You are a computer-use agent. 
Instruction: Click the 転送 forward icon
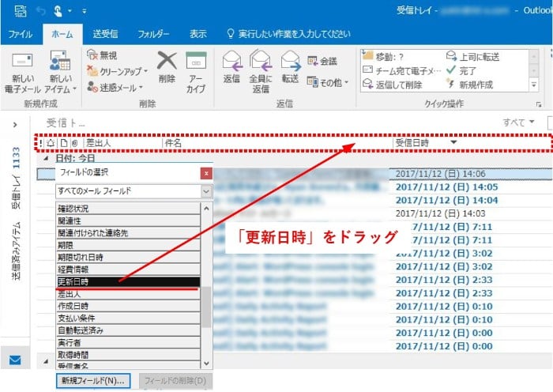290,61
